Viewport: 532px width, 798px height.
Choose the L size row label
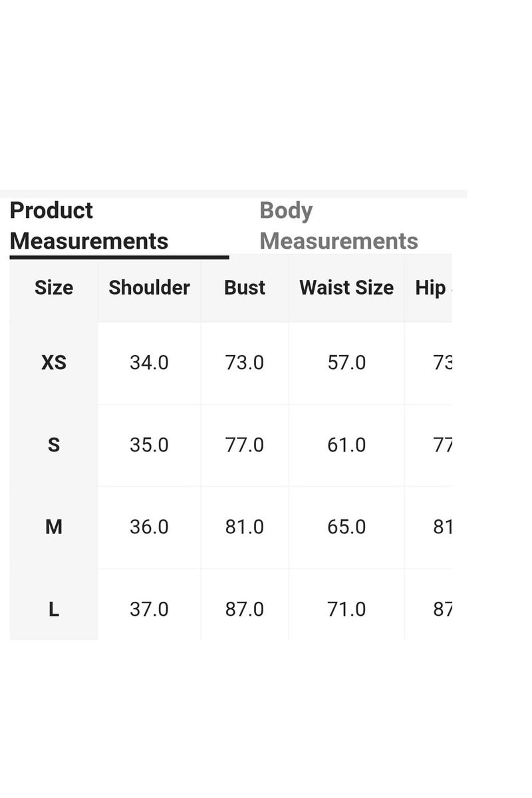(x=54, y=609)
